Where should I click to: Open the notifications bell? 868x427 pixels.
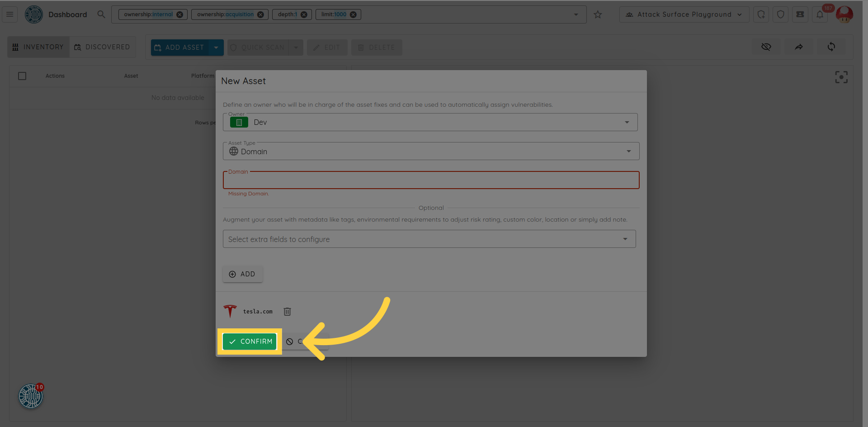coord(820,14)
